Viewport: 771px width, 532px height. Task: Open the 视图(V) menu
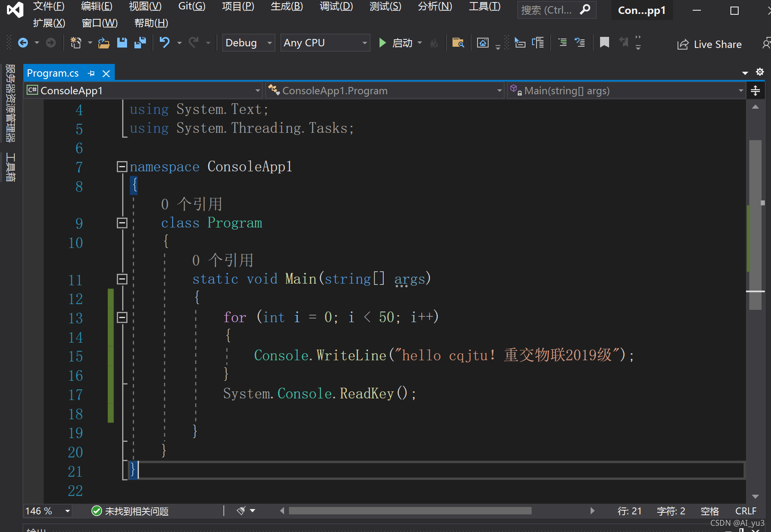coord(146,6)
